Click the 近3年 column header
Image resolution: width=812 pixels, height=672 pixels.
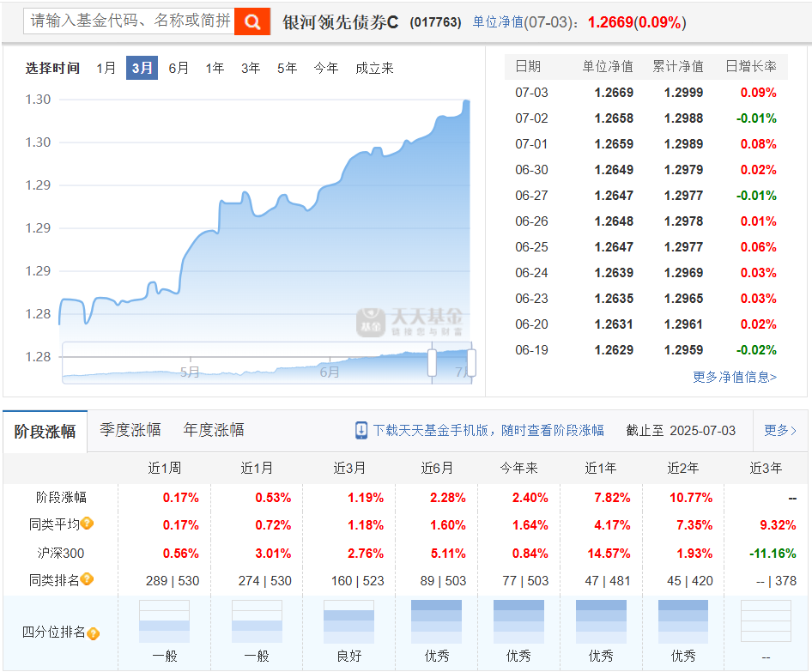tap(766, 468)
